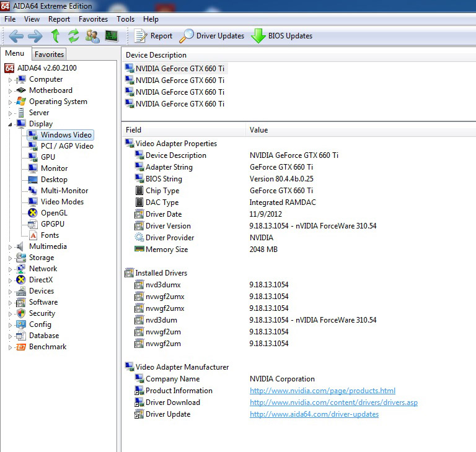Viewport: 476px width, 452px height.
Task: Select the Multi-Monitor tree item
Action: point(64,191)
